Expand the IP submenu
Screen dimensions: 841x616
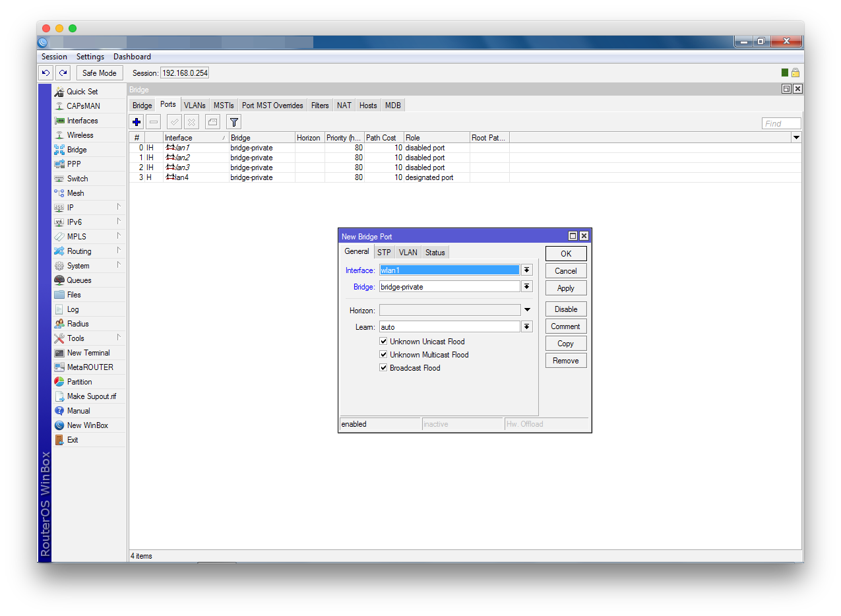pos(119,208)
